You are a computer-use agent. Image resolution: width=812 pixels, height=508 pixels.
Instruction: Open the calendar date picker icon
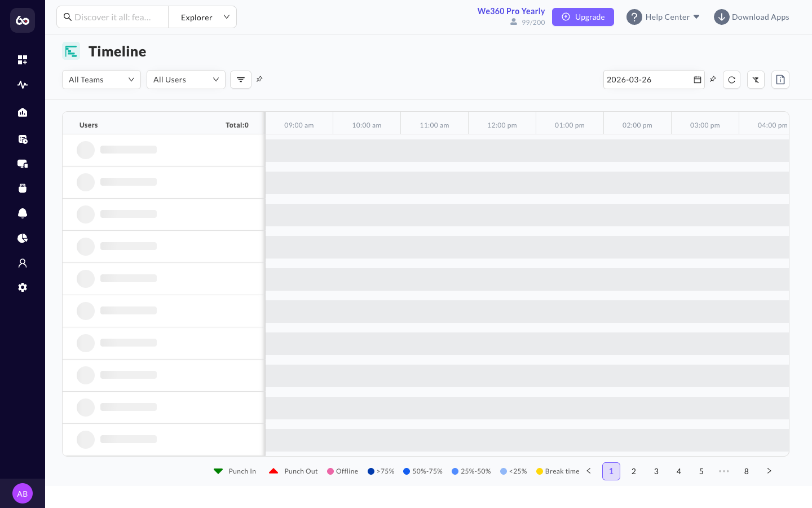[x=698, y=80]
